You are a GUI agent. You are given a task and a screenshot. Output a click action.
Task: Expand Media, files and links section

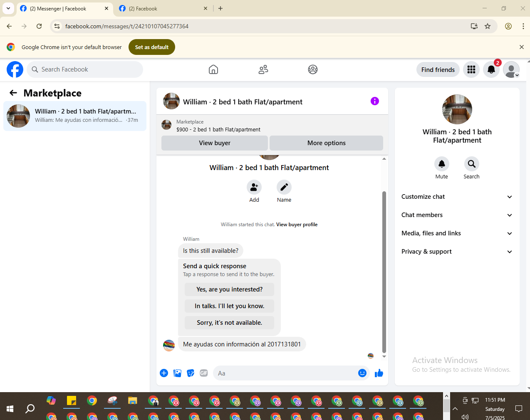[x=457, y=233]
